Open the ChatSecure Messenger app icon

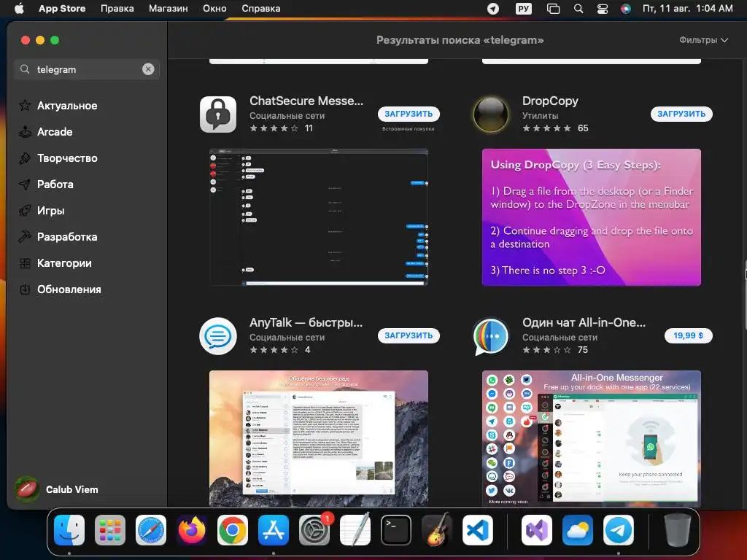pos(217,114)
